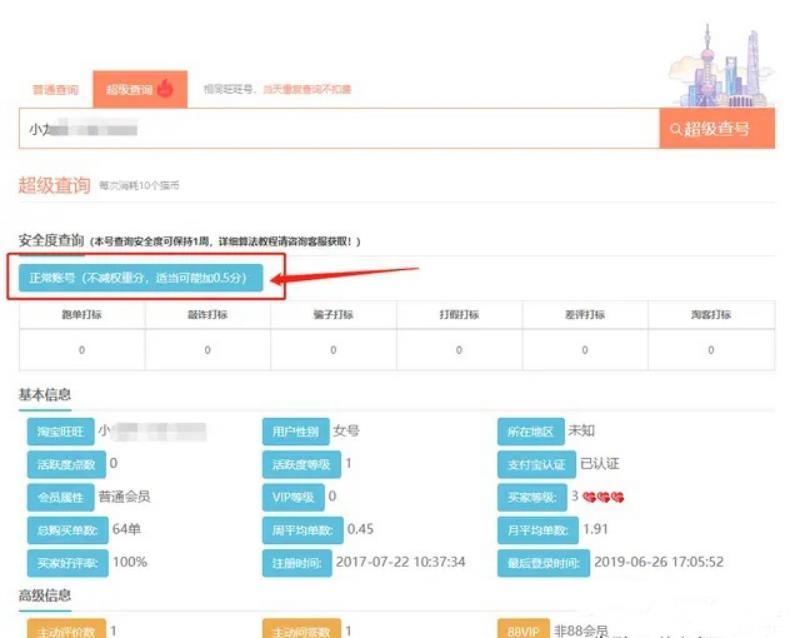Click the 所在地区 label tag
Viewport: 800px width, 638px height.
point(529,432)
